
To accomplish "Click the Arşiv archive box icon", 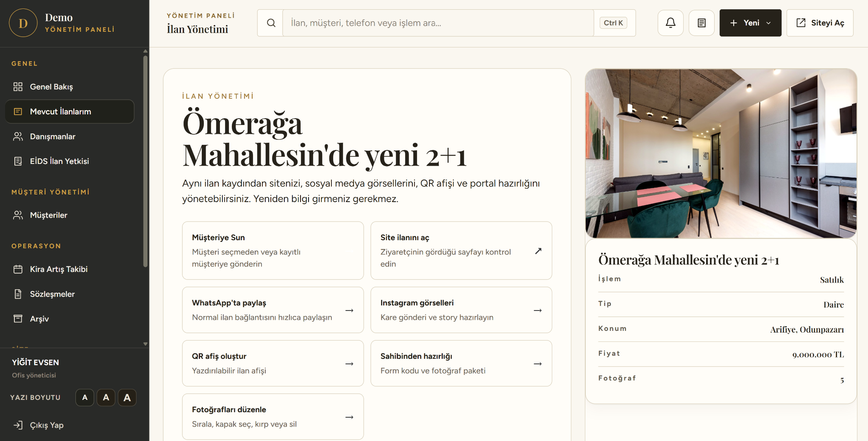I will pyautogui.click(x=18, y=319).
